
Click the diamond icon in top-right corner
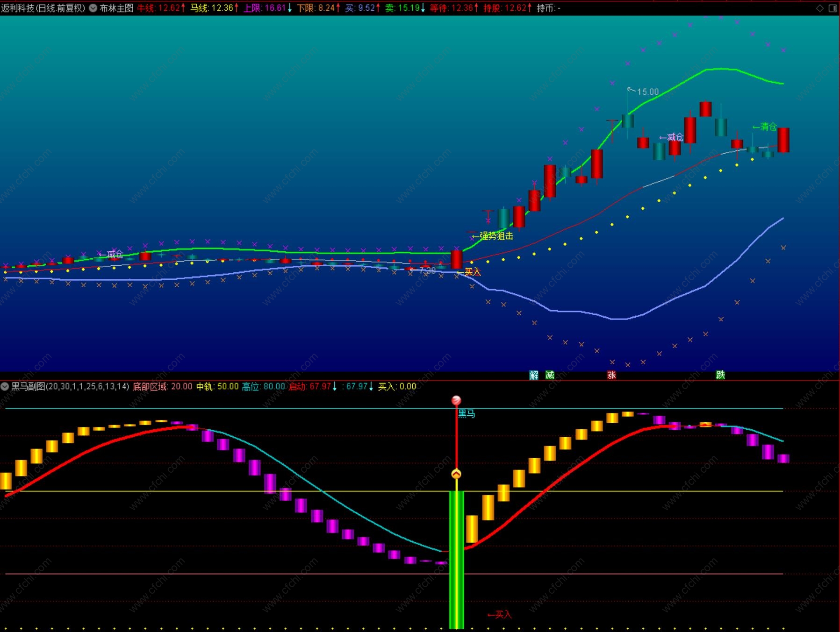pos(820,8)
